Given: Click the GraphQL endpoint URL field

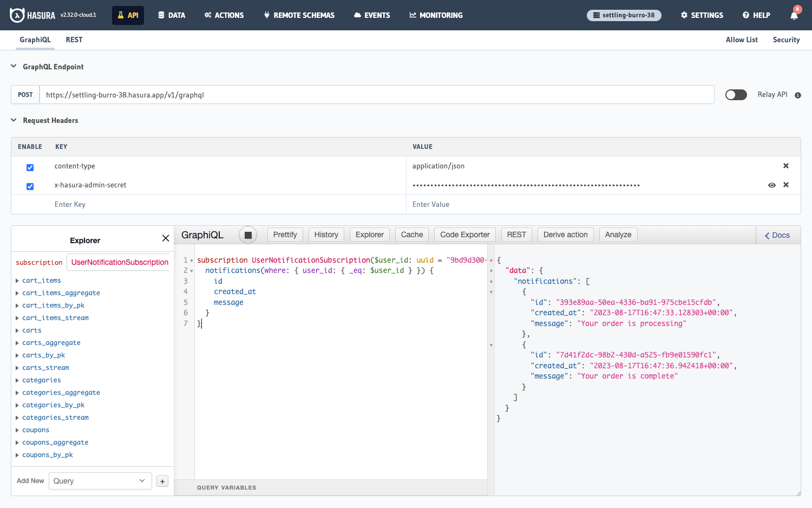Looking at the screenshot, I should click(217, 94).
